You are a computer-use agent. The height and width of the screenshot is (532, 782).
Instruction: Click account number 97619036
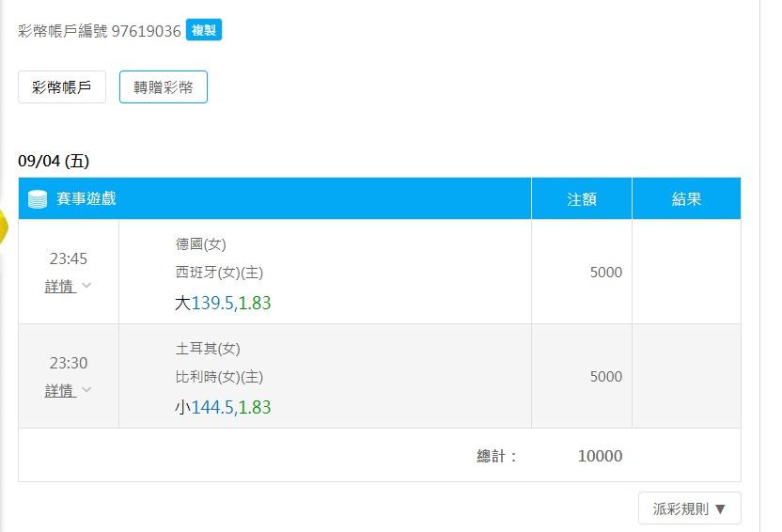(146, 31)
